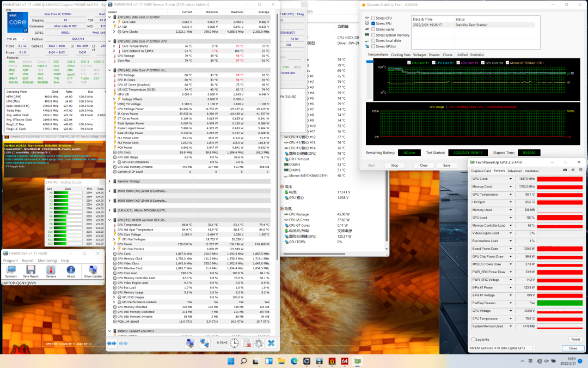Image resolution: width=588 pixels, height=368 pixels.
Task: Open the GPU Temperature sensor dropdown arrow
Action: [511, 195]
